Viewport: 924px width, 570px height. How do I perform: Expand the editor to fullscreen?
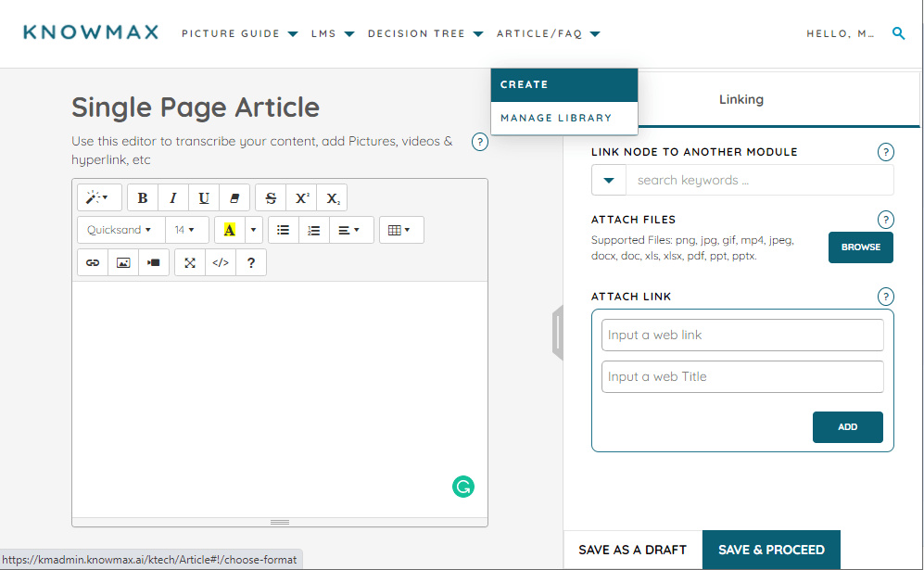(x=189, y=262)
